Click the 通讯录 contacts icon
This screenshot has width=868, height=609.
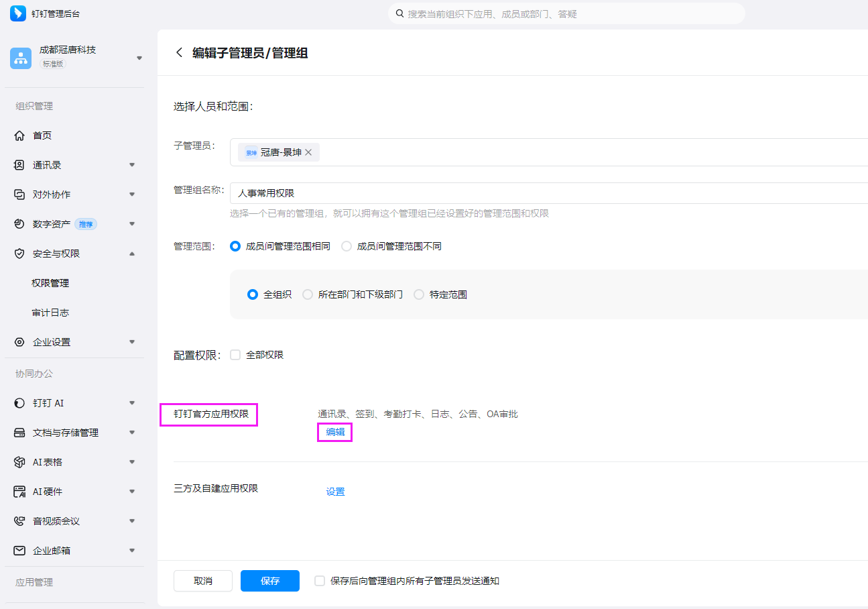pos(19,165)
